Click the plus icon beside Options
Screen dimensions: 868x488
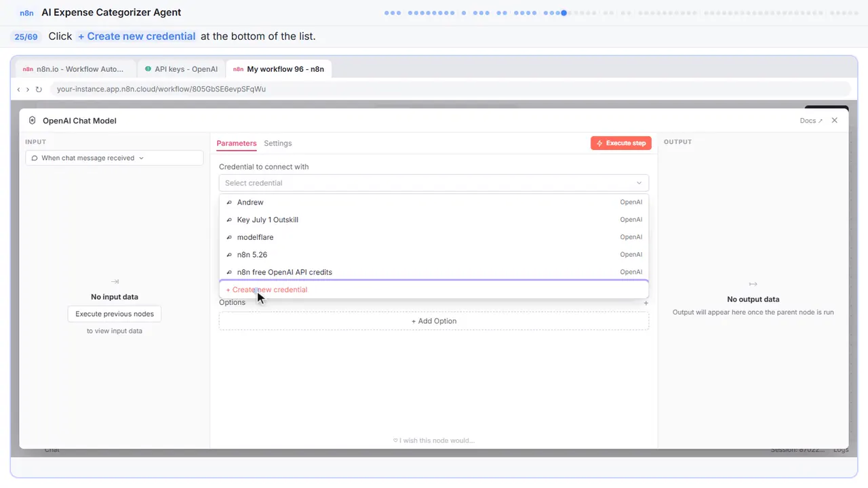coord(646,303)
